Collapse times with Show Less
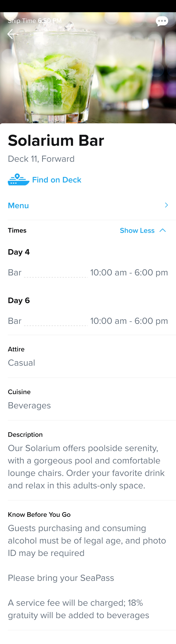Viewport: 176px width, 644px height. pos(137,231)
